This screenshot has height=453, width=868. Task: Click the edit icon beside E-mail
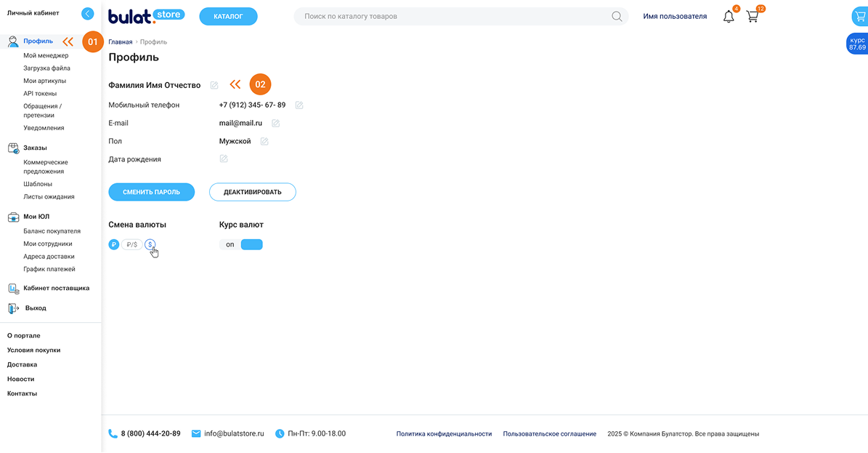pos(275,124)
